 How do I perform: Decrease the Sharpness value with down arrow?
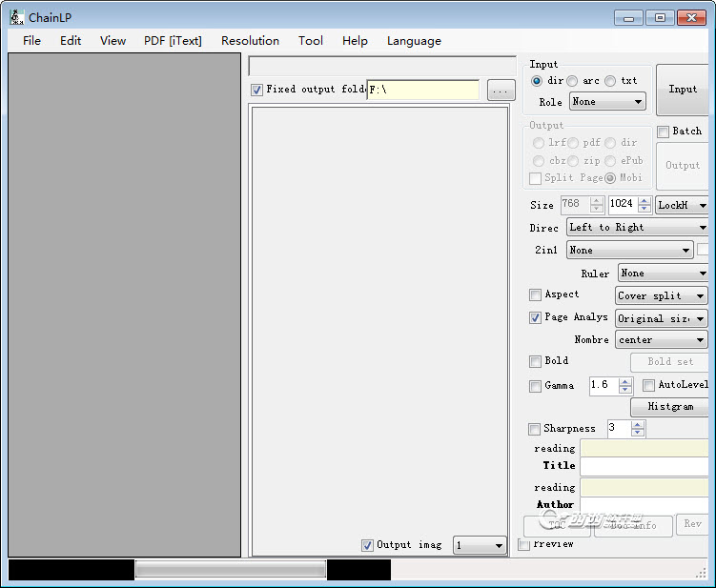click(x=638, y=434)
